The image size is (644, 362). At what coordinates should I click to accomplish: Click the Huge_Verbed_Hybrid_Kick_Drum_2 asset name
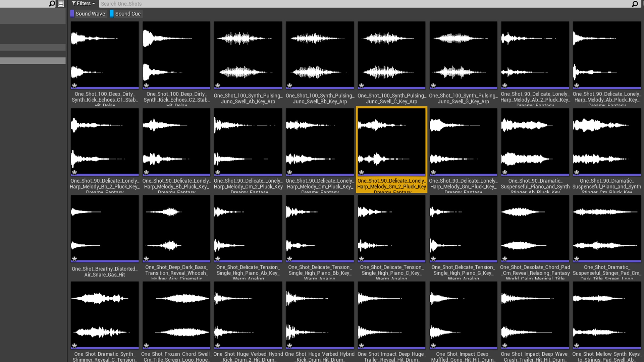[248, 357]
